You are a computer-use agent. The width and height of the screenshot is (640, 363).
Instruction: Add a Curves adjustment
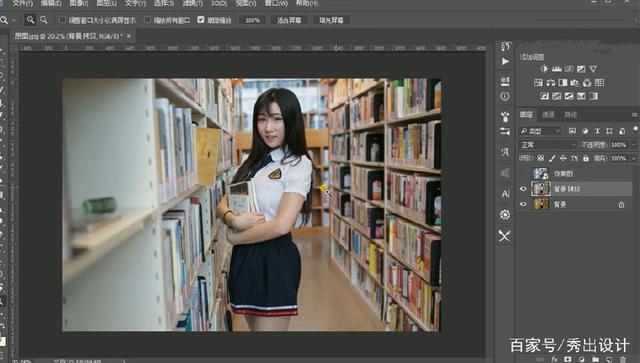[x=569, y=69]
